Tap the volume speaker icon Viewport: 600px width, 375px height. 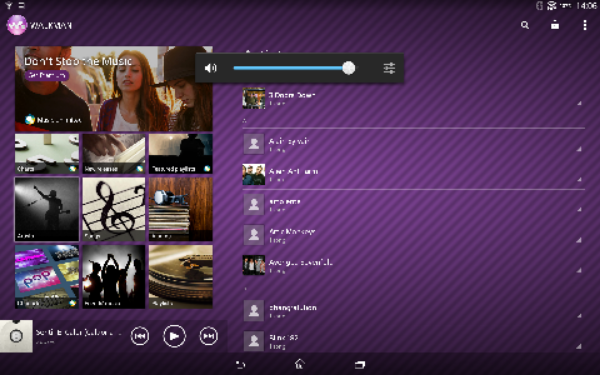tap(210, 68)
